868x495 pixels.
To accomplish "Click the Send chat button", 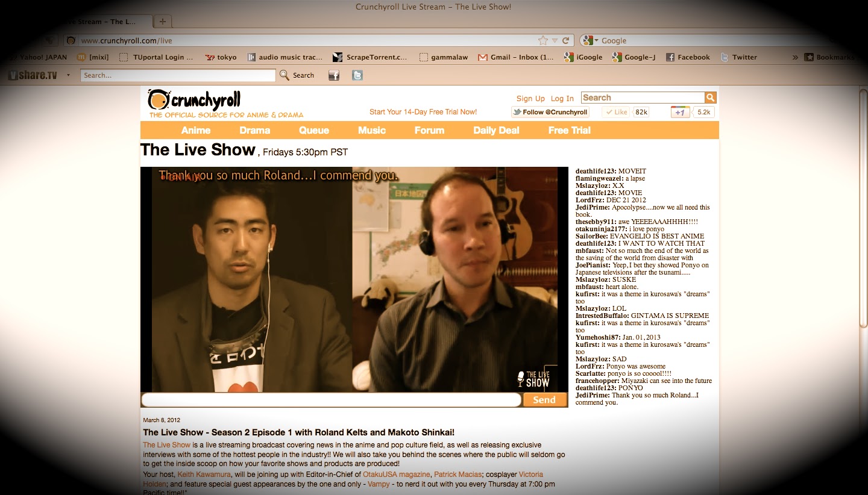I will [544, 400].
